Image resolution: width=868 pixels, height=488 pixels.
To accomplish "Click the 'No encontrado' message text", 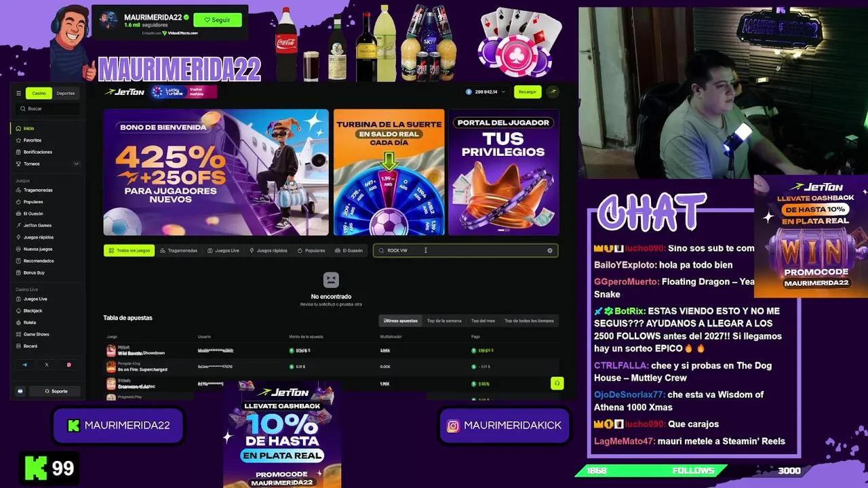I will 331,297.
